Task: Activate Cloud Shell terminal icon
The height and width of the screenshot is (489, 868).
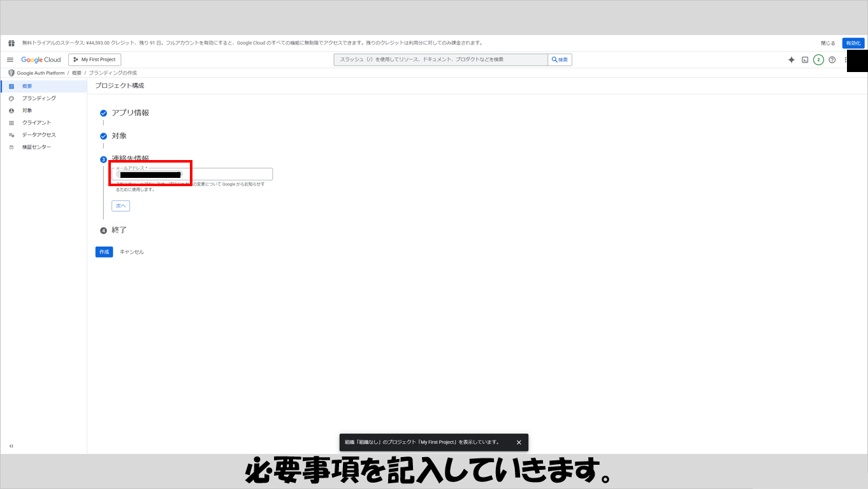Action: 805,60
